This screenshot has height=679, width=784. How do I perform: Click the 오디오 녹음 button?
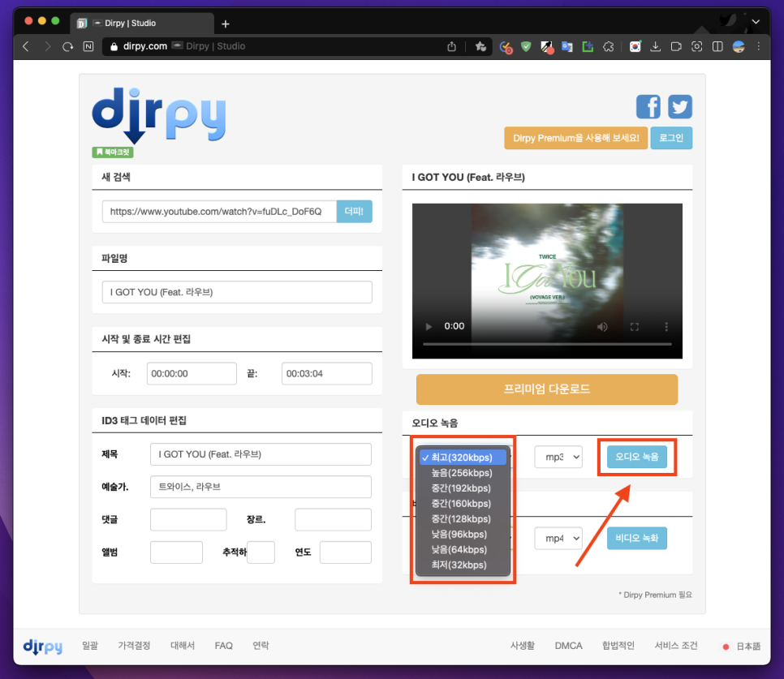636,457
